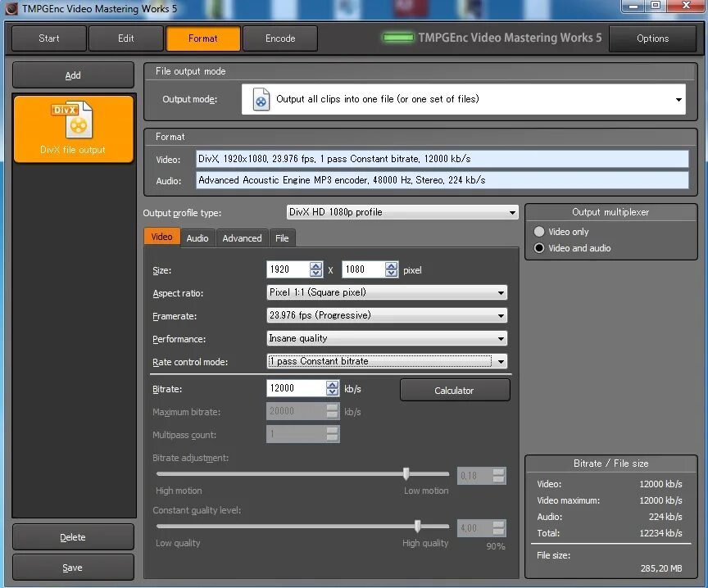Click the output mode film reel icon
Screen dimensions: 708x588
tap(261, 99)
